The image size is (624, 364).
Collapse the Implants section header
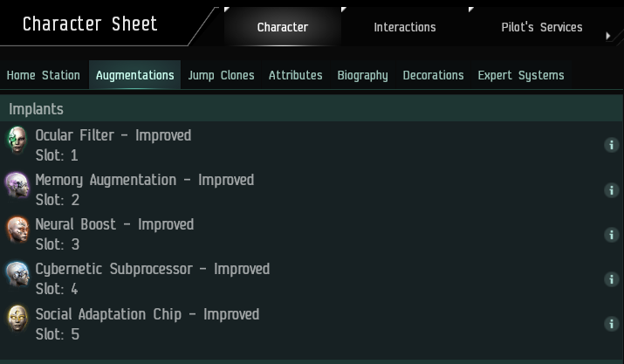(x=312, y=109)
